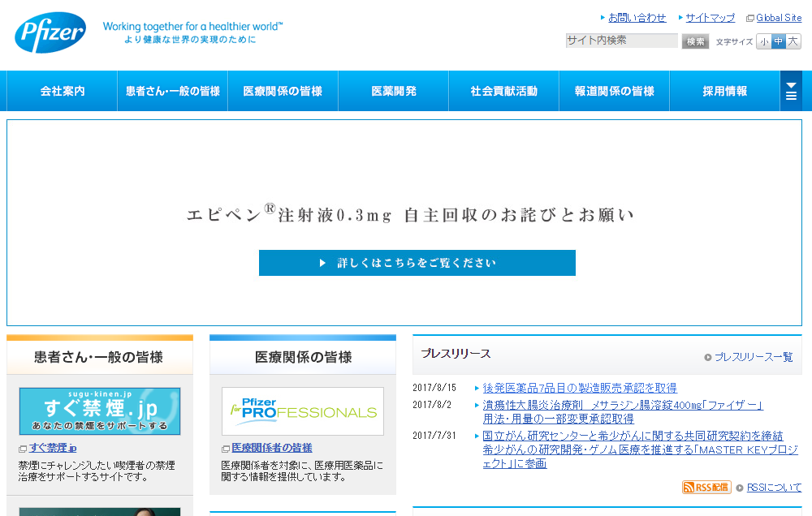
Task: Click the 医療関係の皆様 section heading
Action: [303, 357]
